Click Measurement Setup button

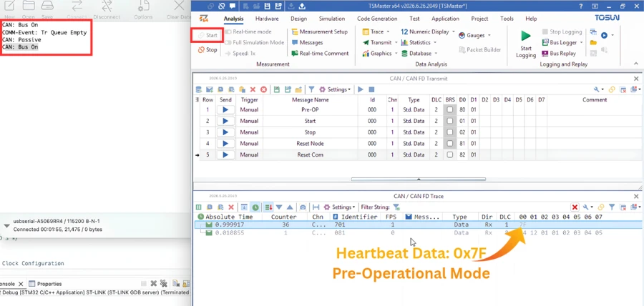[320, 31]
